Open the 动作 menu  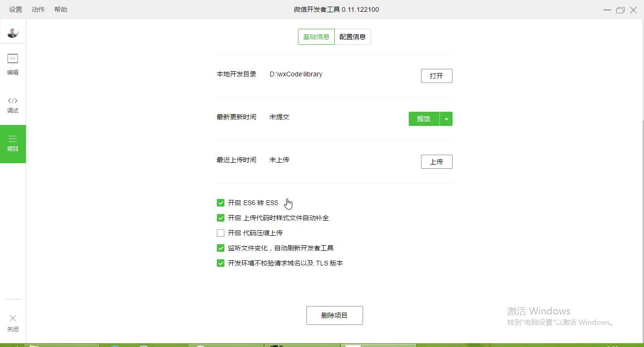click(x=38, y=9)
